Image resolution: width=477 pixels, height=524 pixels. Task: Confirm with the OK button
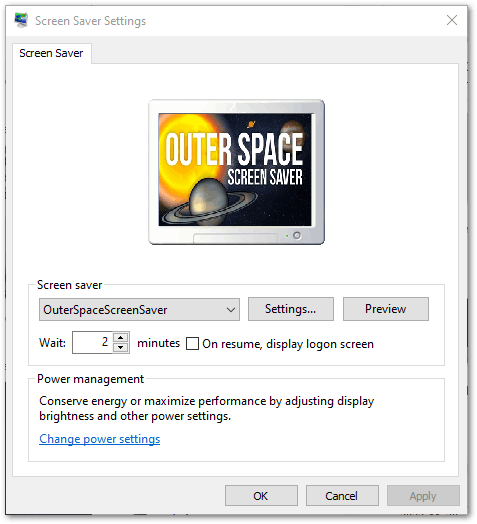(261, 496)
